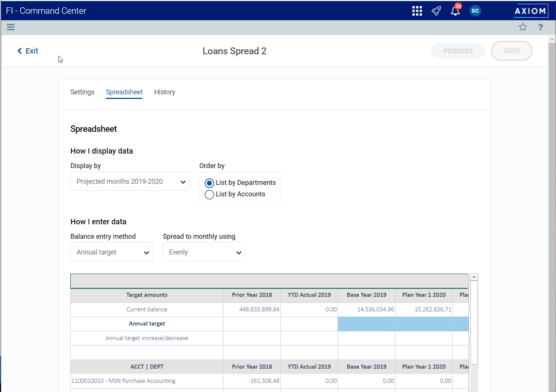Image resolution: width=556 pixels, height=392 pixels.
Task: Click spreadsheet scroll up arrow
Action: coord(474,277)
